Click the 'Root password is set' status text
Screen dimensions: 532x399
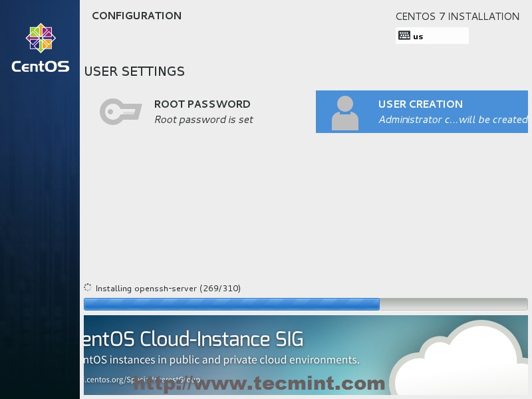pyautogui.click(x=203, y=120)
